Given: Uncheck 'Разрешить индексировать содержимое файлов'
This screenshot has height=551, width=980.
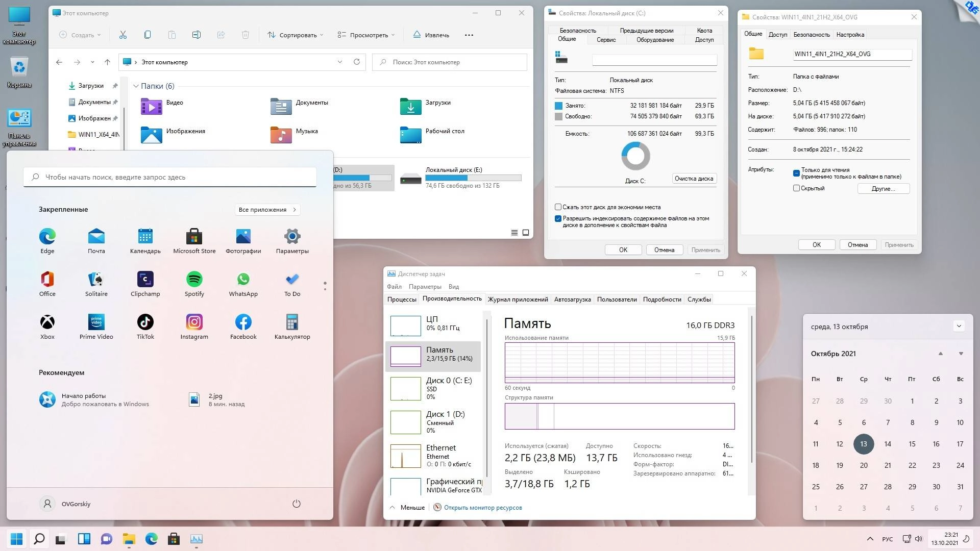Looking at the screenshot, I should pos(558,218).
